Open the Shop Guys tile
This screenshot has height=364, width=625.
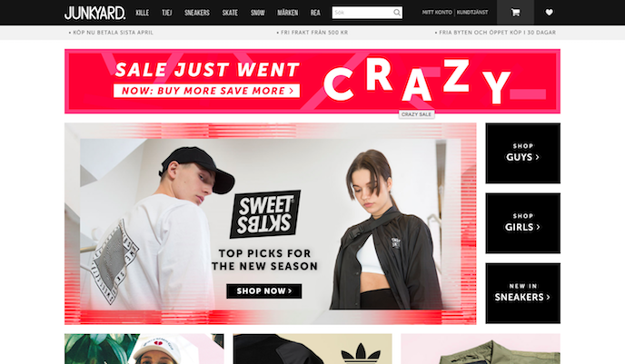[x=523, y=153]
